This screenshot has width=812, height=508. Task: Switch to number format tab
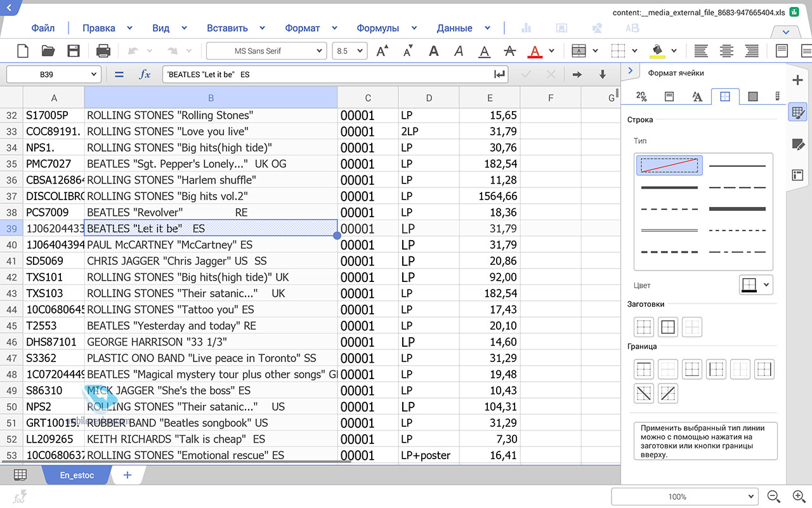click(641, 97)
